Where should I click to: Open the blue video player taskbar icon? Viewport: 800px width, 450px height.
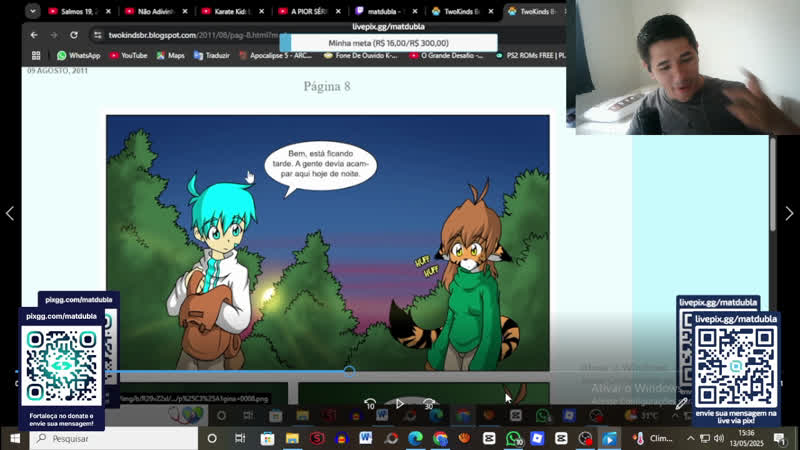pyautogui.click(x=609, y=438)
